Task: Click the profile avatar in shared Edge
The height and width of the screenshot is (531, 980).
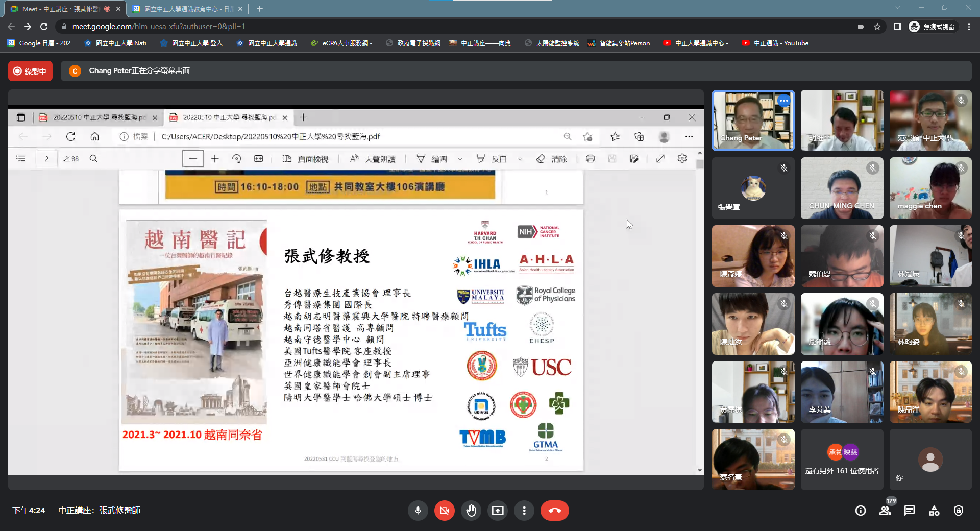Action: (664, 137)
